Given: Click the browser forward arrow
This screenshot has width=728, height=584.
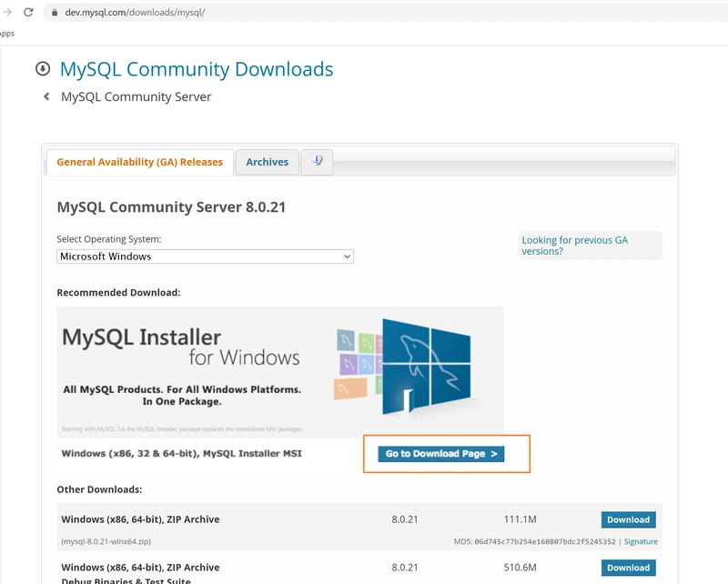Looking at the screenshot, I should [x=7, y=12].
